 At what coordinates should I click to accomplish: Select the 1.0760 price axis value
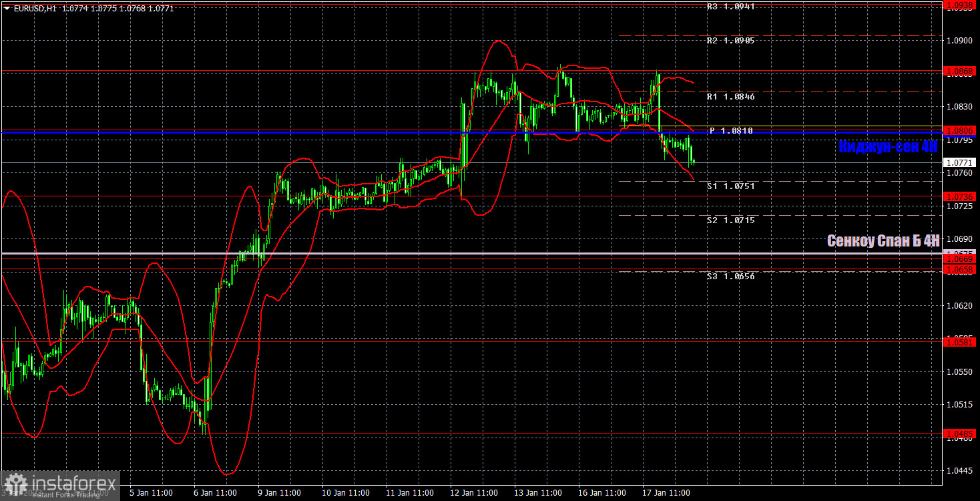click(960, 174)
